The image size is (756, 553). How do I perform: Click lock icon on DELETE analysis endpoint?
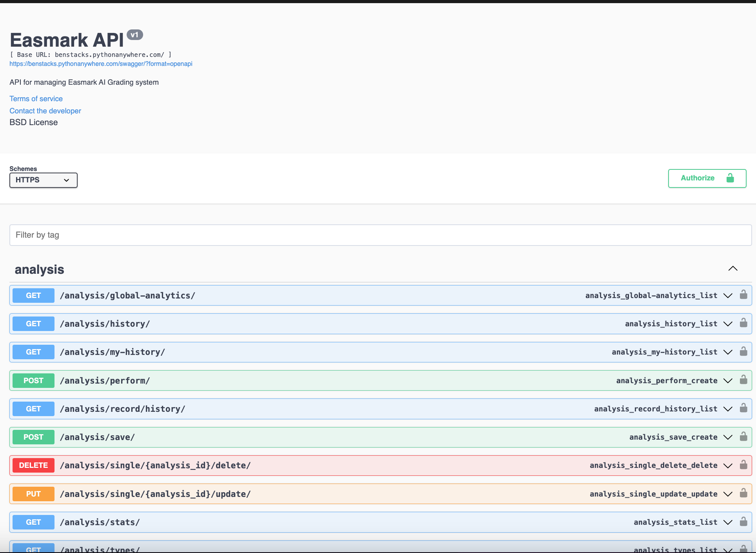[x=743, y=465]
